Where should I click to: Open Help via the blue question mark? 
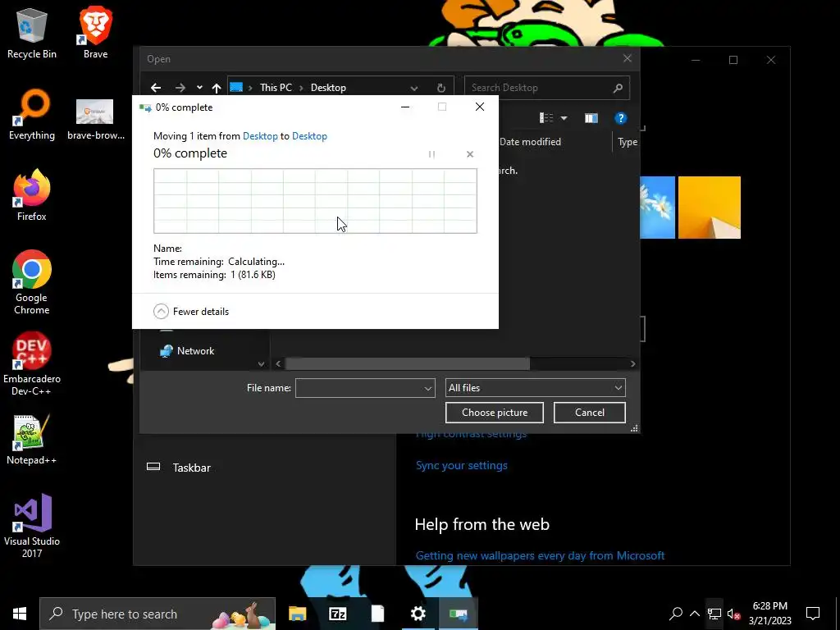(620, 118)
